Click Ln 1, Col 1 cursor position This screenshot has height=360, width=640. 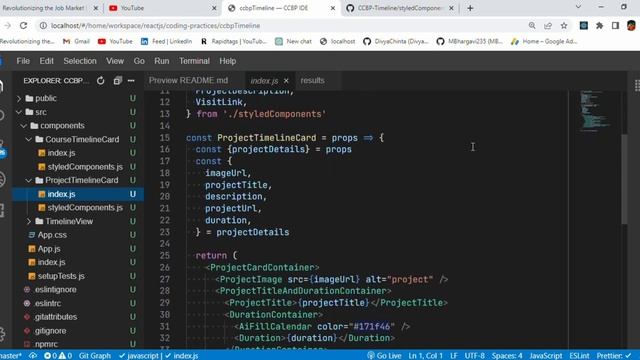pos(425,356)
